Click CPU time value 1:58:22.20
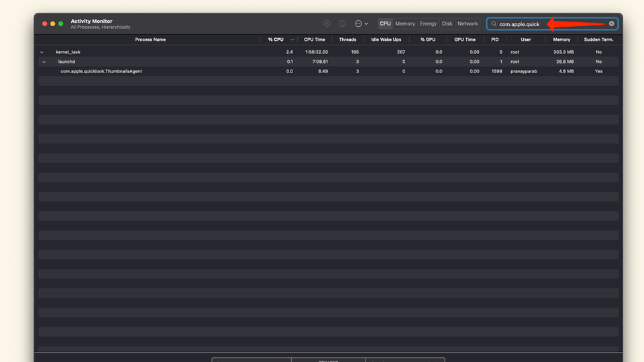This screenshot has height=362, width=644. pos(316,52)
